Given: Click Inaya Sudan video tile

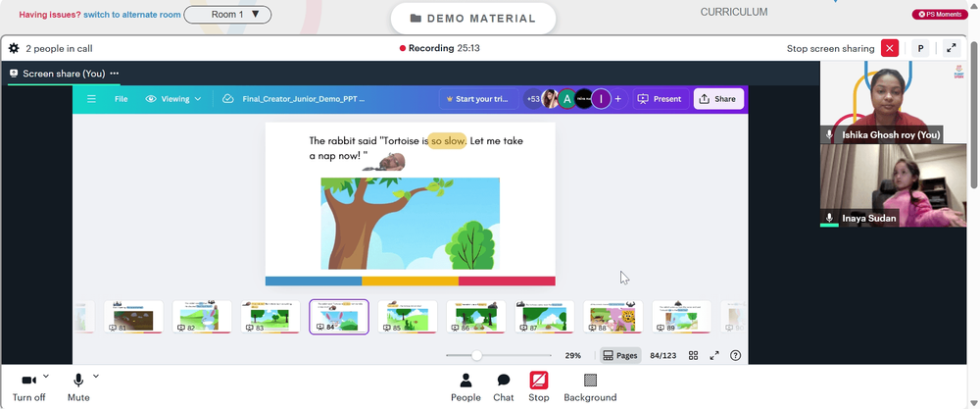Looking at the screenshot, I should click(x=893, y=185).
